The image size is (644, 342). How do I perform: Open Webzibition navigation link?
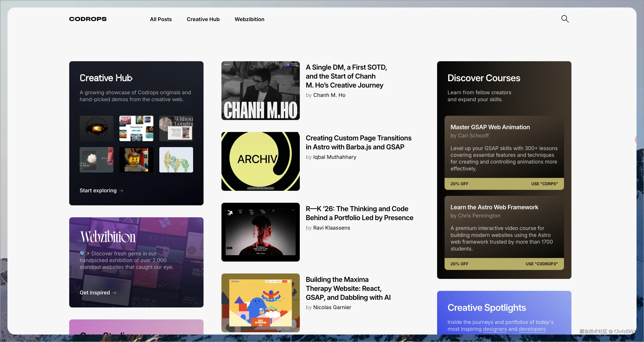tap(249, 19)
